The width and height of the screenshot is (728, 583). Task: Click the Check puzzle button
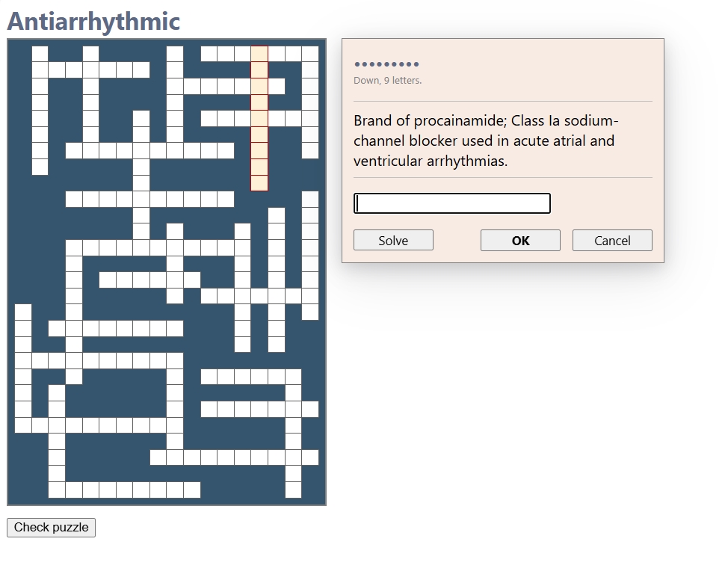52,527
